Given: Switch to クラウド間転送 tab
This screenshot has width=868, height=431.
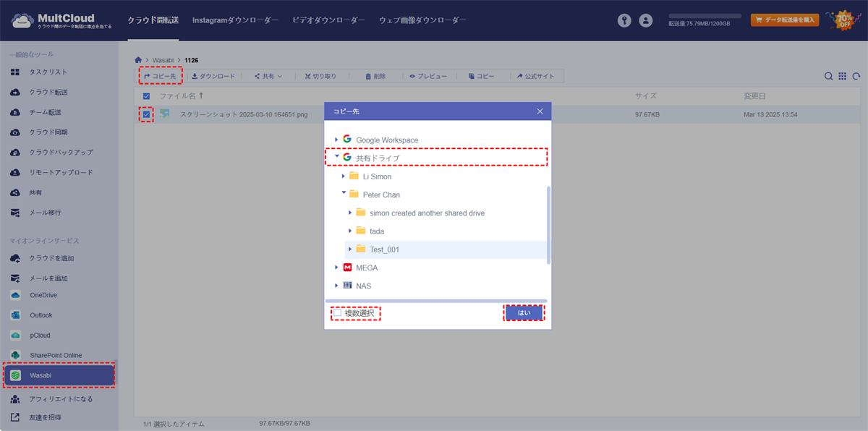Looking at the screenshot, I should coord(153,20).
